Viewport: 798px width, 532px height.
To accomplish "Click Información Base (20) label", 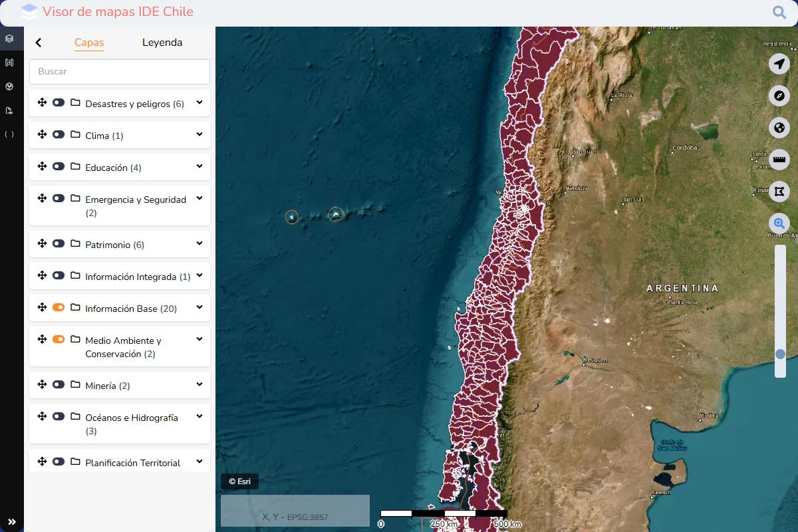I will point(131,309).
